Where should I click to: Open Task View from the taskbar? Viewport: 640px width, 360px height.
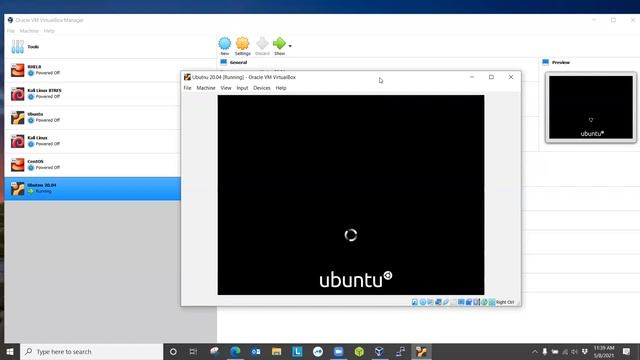coord(193,351)
